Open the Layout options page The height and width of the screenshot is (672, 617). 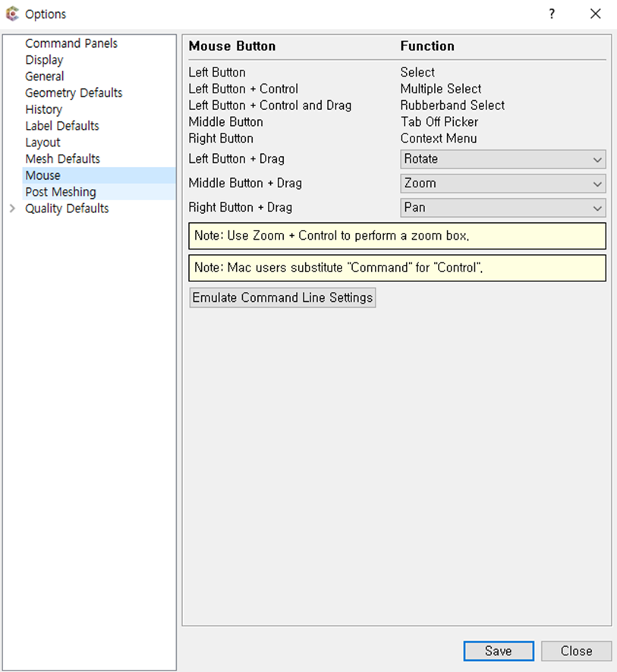[x=42, y=143]
